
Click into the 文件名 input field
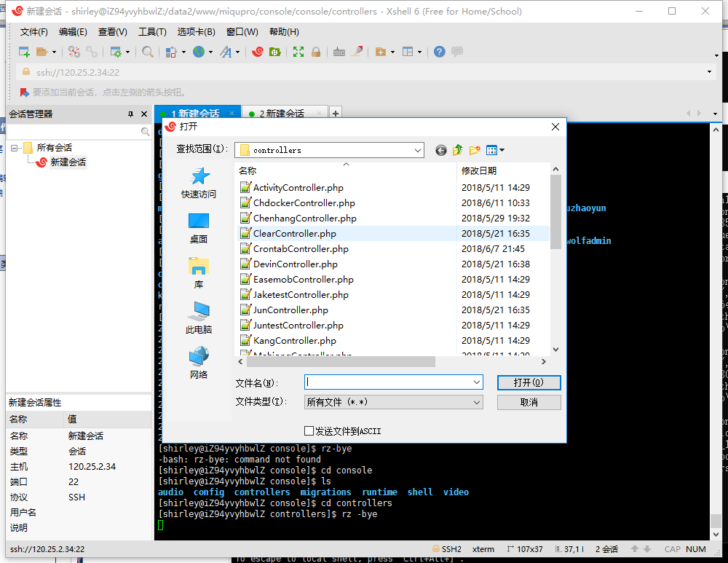(x=388, y=382)
